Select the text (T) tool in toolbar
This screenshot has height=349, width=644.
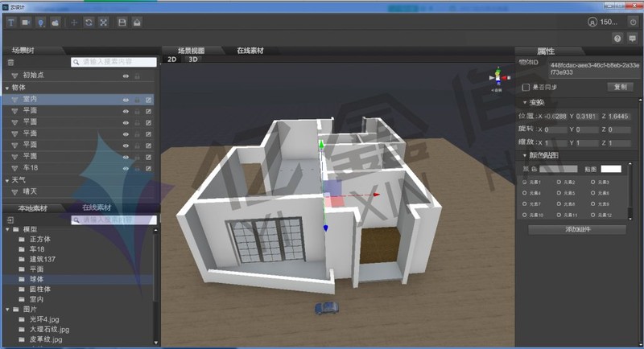11,23
